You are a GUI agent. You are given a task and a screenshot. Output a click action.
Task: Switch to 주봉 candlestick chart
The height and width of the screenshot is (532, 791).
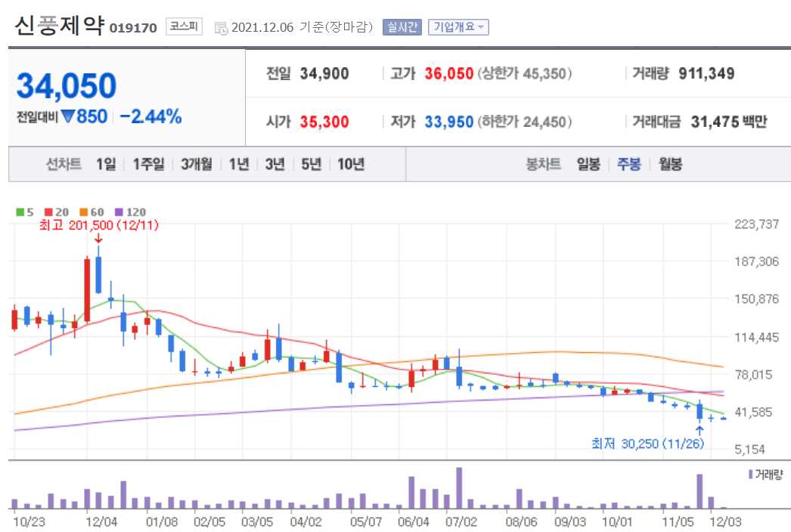629,164
